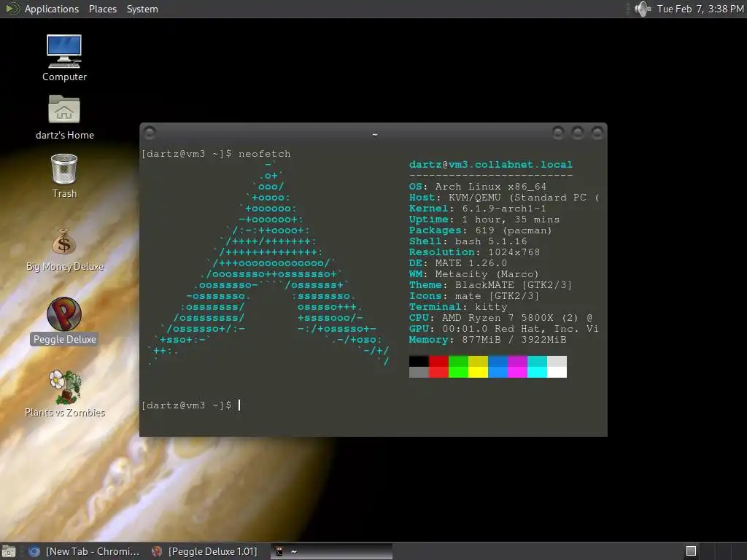747x560 pixels.
Task: Select dartz's Home folder icon
Action: 64,117
